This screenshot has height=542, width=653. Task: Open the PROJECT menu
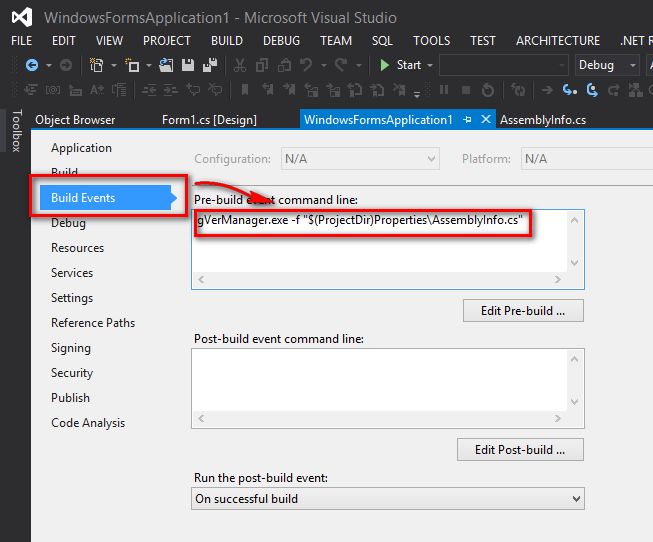point(167,41)
